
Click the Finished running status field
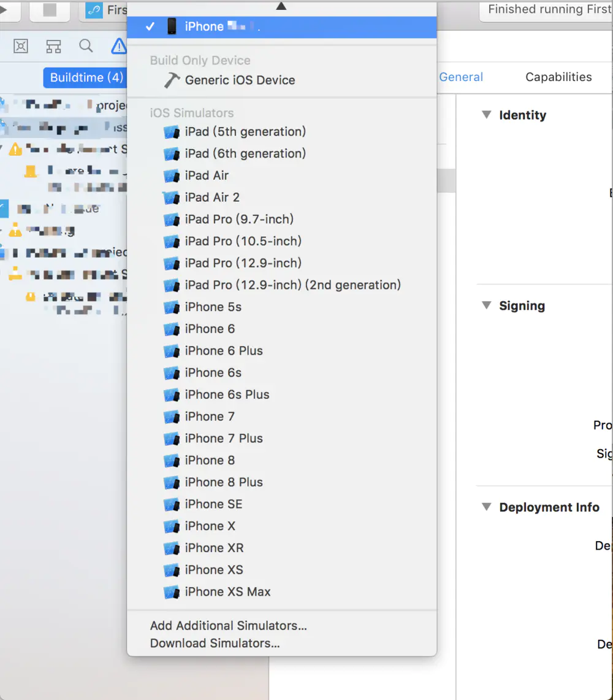click(x=546, y=10)
